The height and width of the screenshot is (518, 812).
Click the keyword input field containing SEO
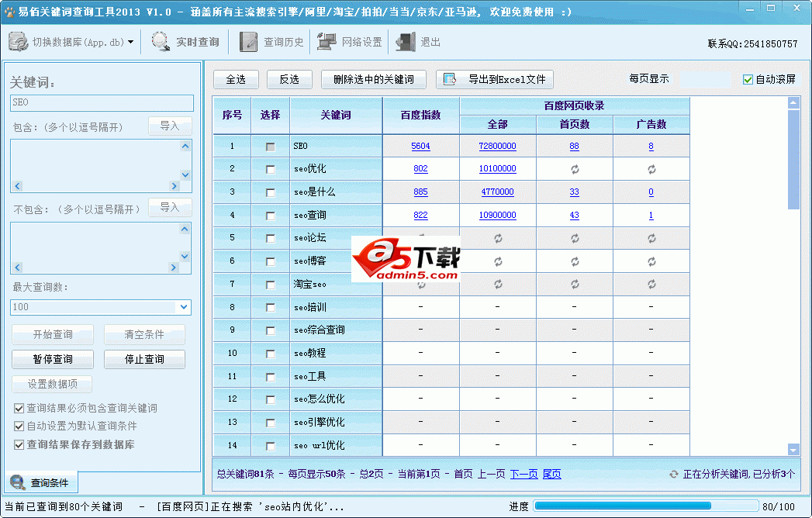(102, 102)
